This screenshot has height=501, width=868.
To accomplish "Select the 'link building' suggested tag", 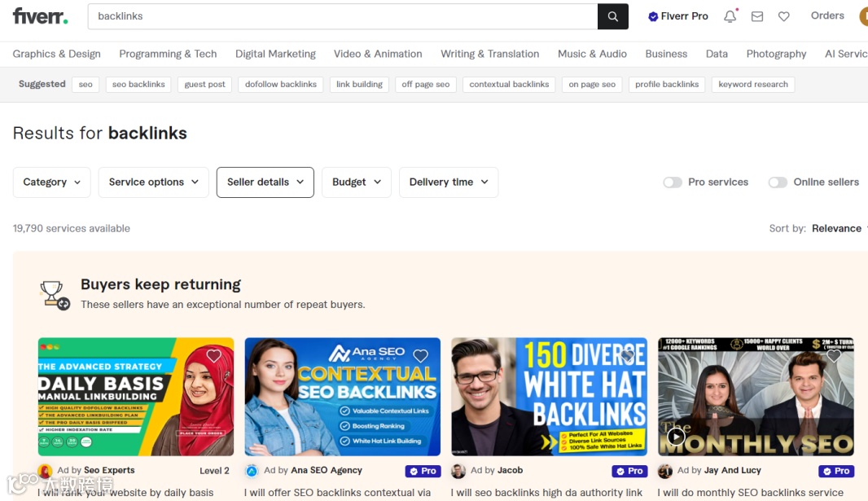I will 359,84.
